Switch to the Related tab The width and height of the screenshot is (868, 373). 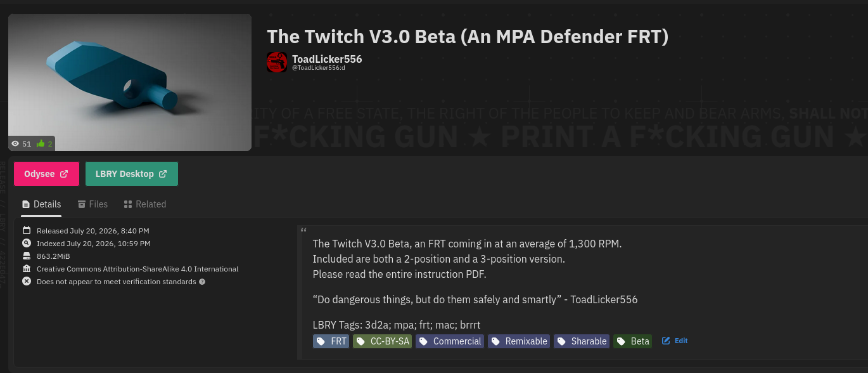(x=145, y=204)
